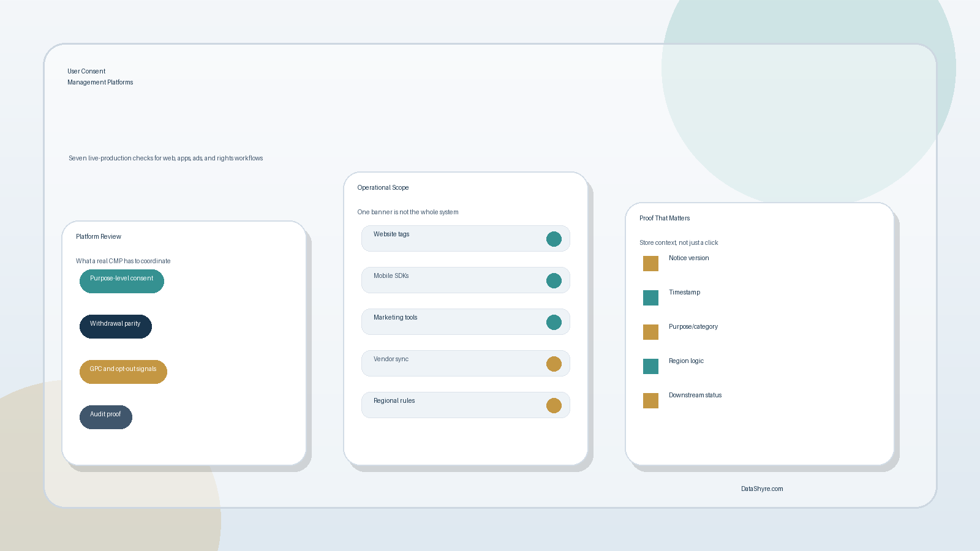Click the 'User Consent' title line
Viewport: 980px width, 551px height.
pos(86,71)
